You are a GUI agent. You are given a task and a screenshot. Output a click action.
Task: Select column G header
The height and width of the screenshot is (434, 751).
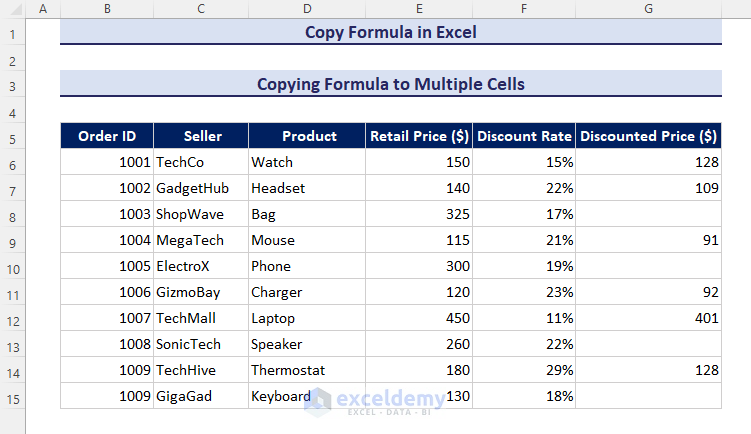click(648, 9)
